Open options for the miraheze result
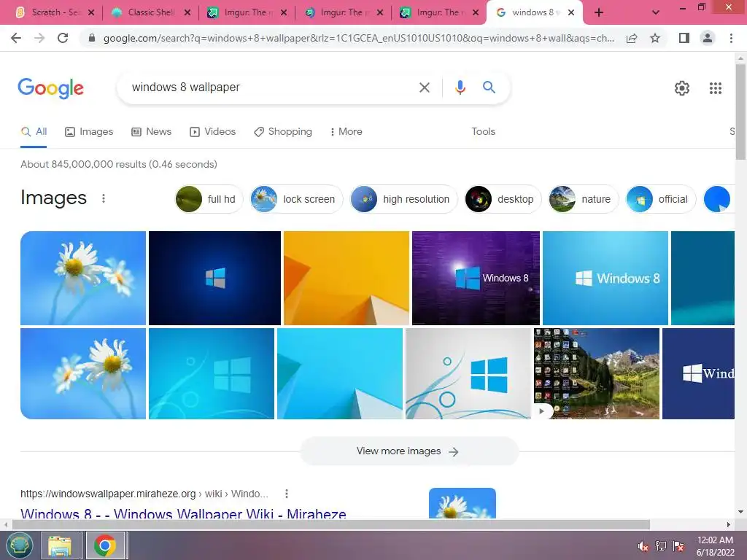Image resolution: width=747 pixels, height=560 pixels. pos(286,494)
